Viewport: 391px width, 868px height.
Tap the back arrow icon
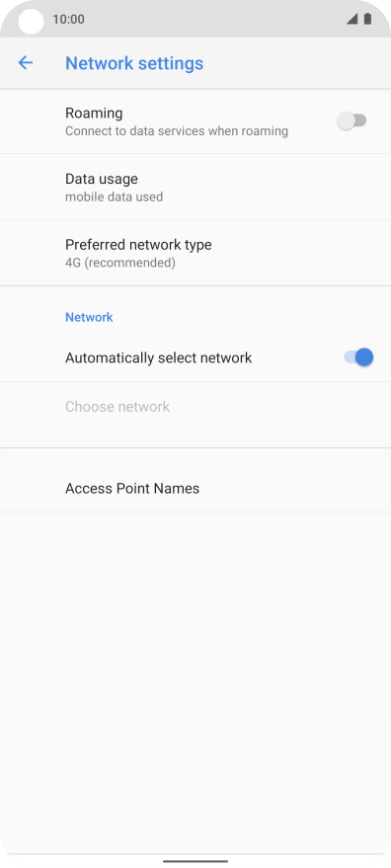(26, 63)
